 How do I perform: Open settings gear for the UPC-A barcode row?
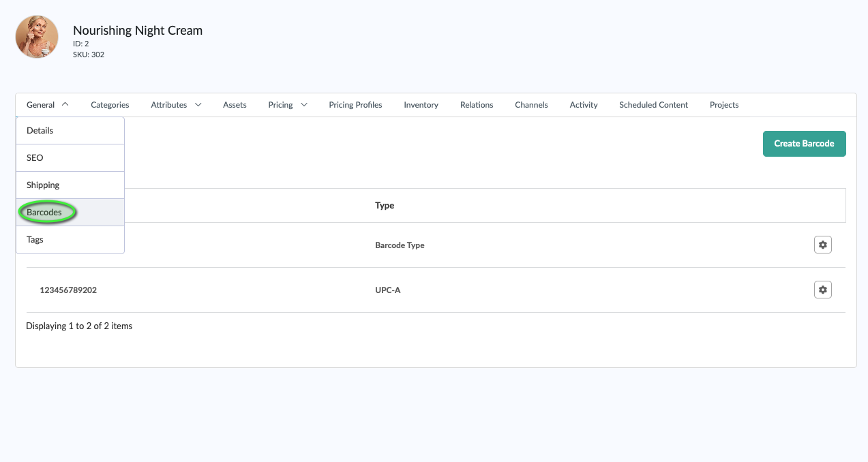tap(823, 290)
